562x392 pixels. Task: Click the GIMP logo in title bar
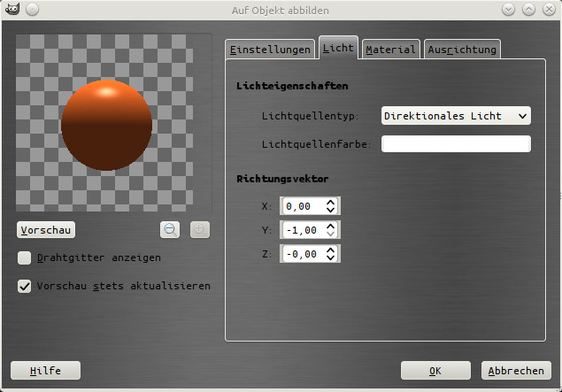(10, 9)
